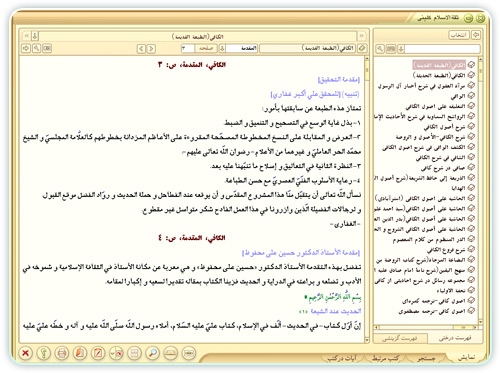Select مرآة العقول book in the tree

point(421,86)
